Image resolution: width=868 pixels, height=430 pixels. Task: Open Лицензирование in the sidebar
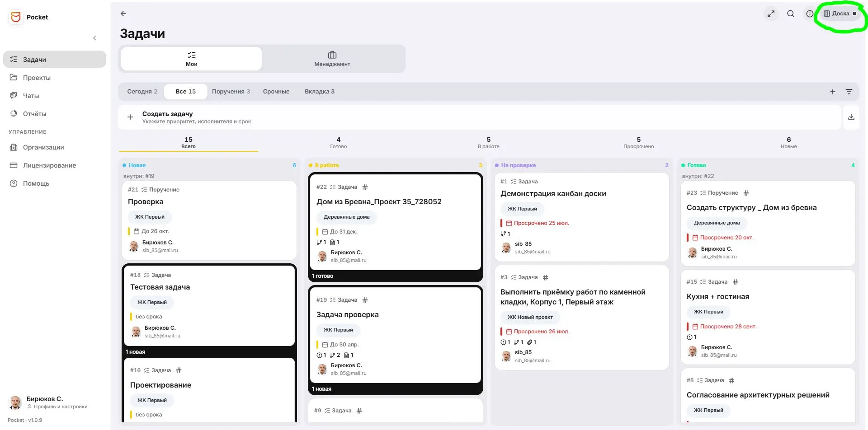click(55, 165)
